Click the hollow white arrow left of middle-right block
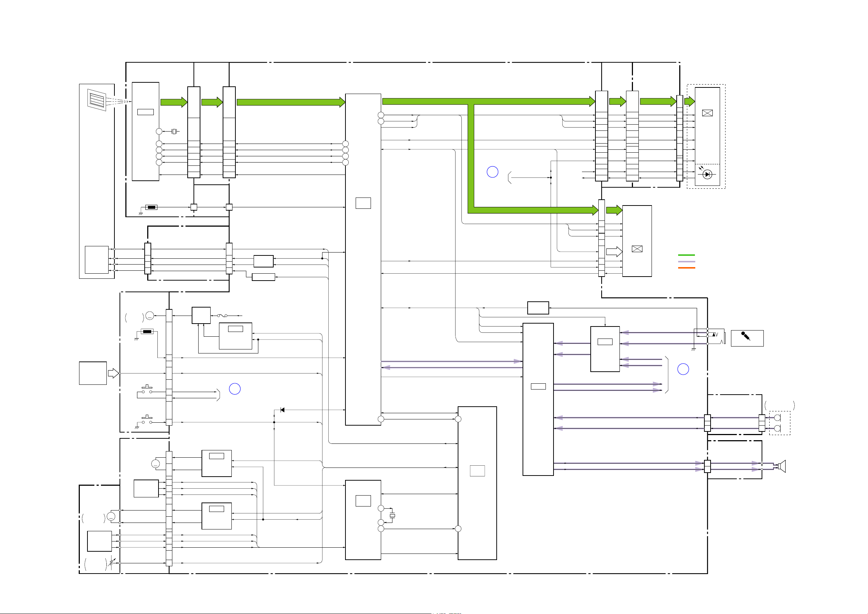 pos(614,252)
